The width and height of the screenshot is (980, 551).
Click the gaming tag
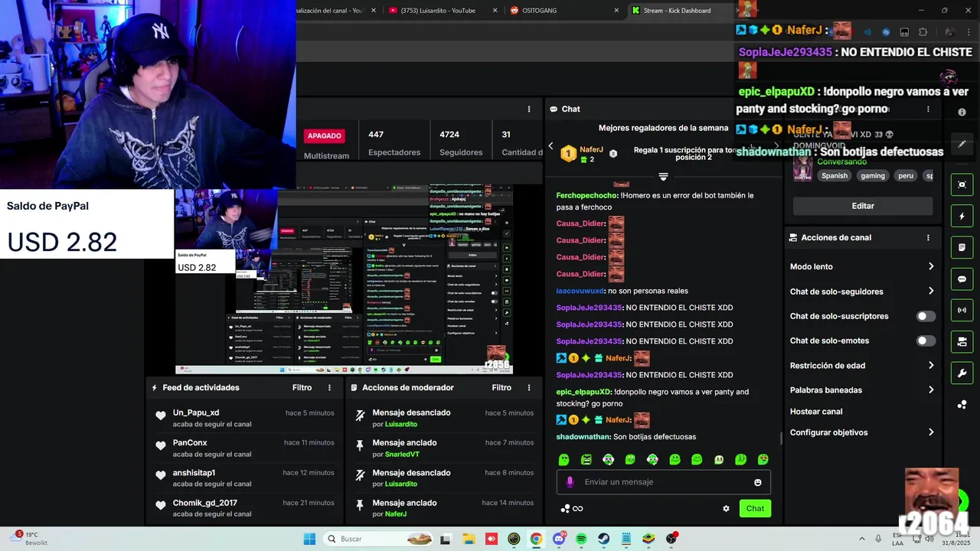873,175
